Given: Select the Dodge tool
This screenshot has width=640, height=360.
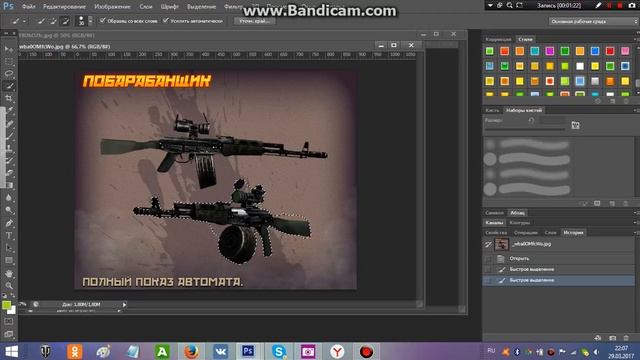Looking at the screenshot, I should click(9, 210).
